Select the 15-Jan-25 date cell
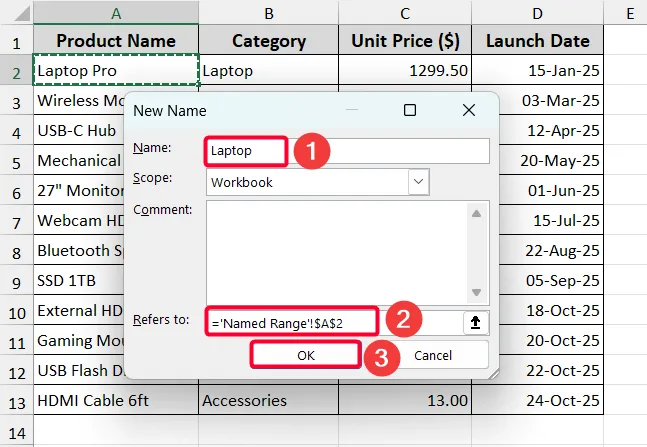The width and height of the screenshot is (647, 447). tap(537, 70)
